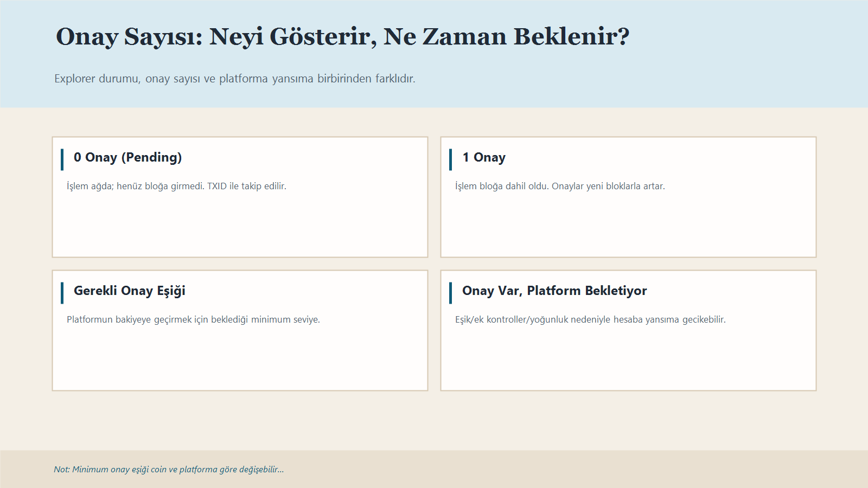This screenshot has width=868, height=488.
Task: Select the text "İşlem bloğa dahil oldu"
Action: [500, 185]
